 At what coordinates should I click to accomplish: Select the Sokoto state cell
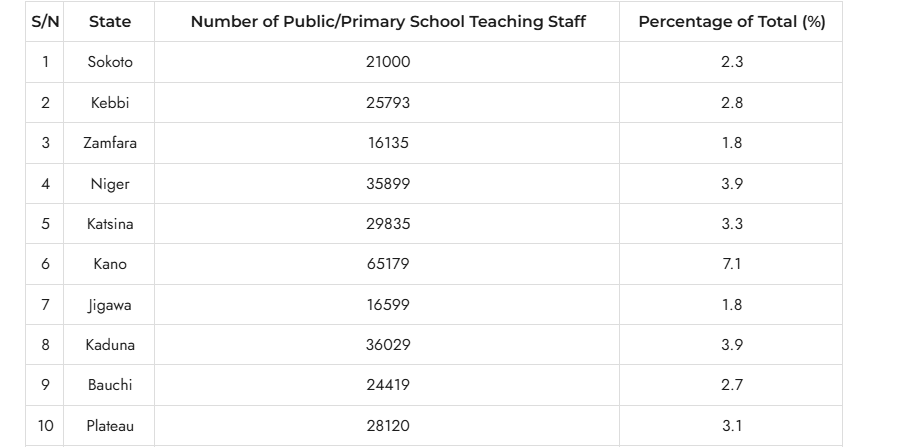coord(110,62)
